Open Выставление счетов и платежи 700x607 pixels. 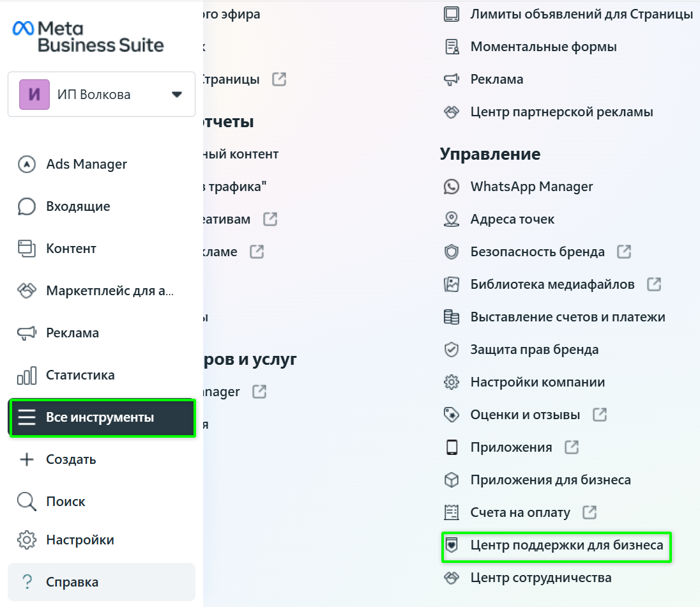pyautogui.click(x=568, y=317)
